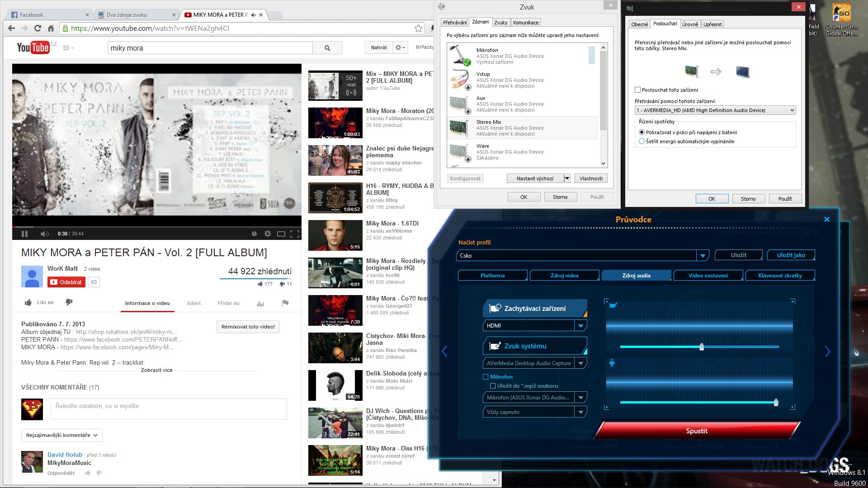Click Spustit button in wizard

click(697, 431)
